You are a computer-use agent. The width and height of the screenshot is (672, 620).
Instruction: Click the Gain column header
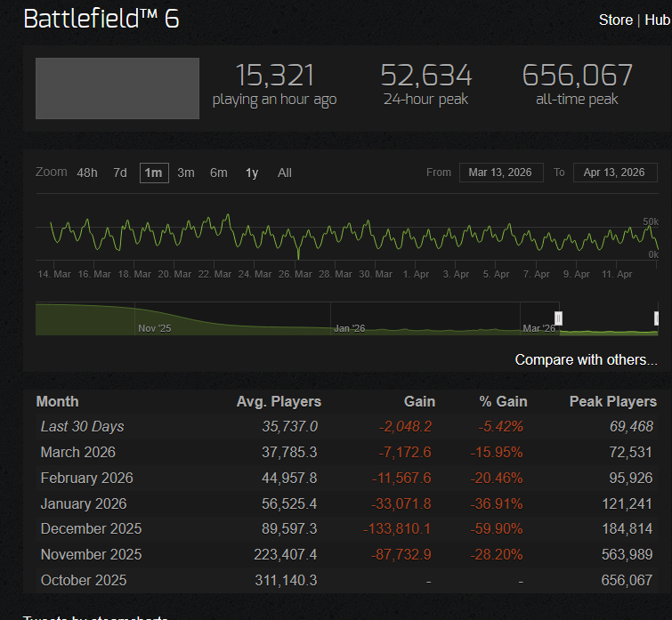pos(419,402)
